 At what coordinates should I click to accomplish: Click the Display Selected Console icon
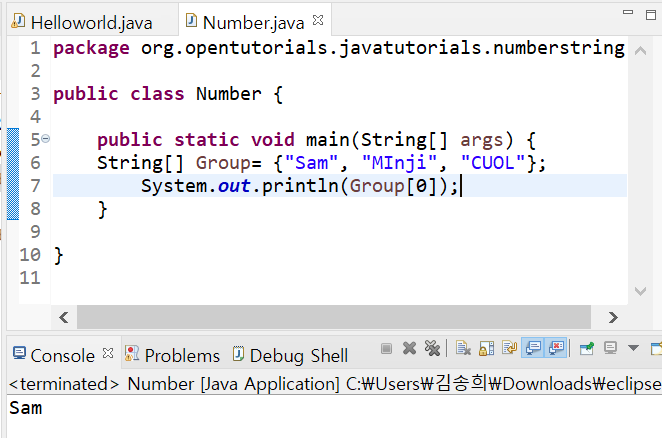click(610, 348)
